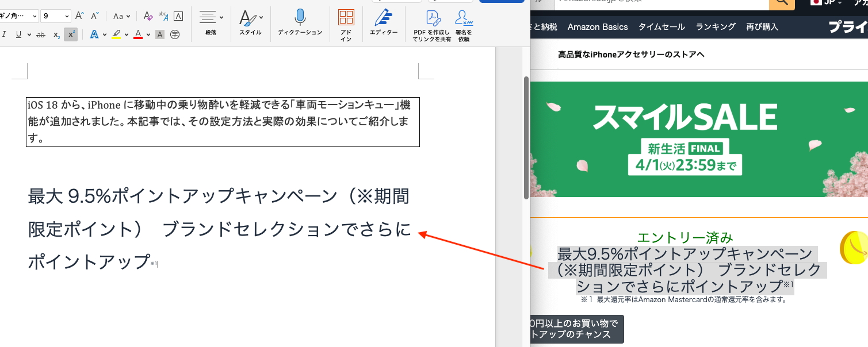Click the pasted ポイントアップ line in Word
Viewport: 868px width, 347px height.
(89, 262)
